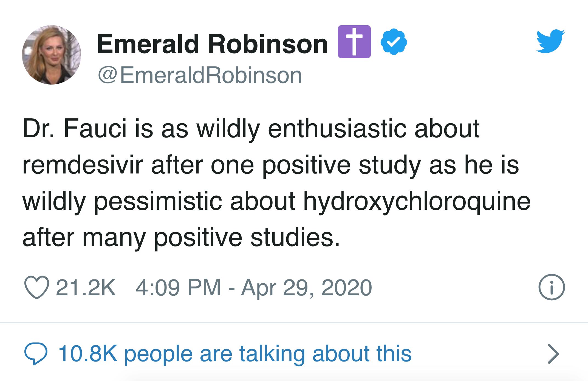
Task: Visit the @EmeraldRobinson handle link
Action: [200, 75]
